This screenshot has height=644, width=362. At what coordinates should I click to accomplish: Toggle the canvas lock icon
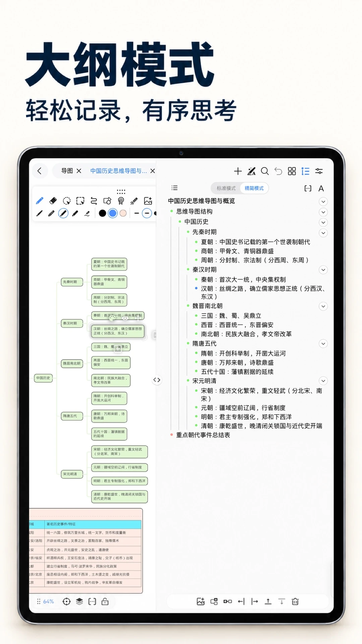click(105, 601)
